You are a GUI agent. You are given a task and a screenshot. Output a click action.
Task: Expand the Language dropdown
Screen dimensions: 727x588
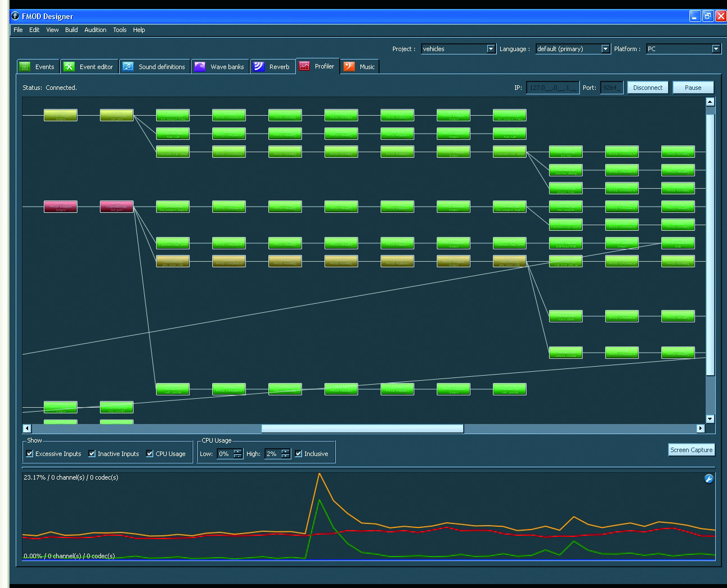click(x=605, y=49)
